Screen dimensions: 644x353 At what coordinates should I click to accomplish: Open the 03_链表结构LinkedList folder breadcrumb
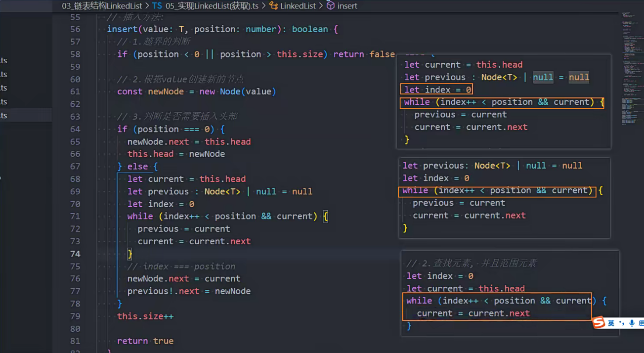[102, 6]
